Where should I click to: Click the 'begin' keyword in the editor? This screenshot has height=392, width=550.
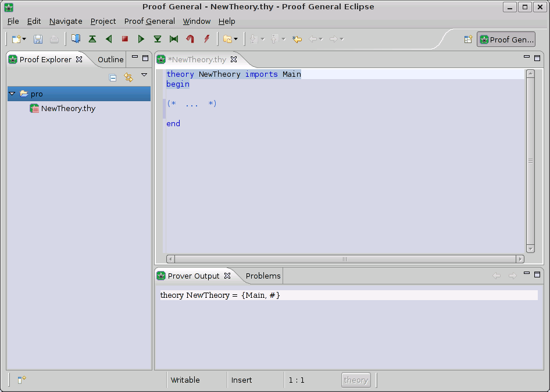[178, 84]
